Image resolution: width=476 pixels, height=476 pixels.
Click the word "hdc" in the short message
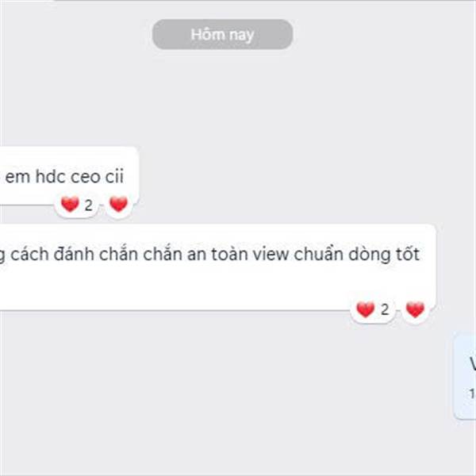51,176
